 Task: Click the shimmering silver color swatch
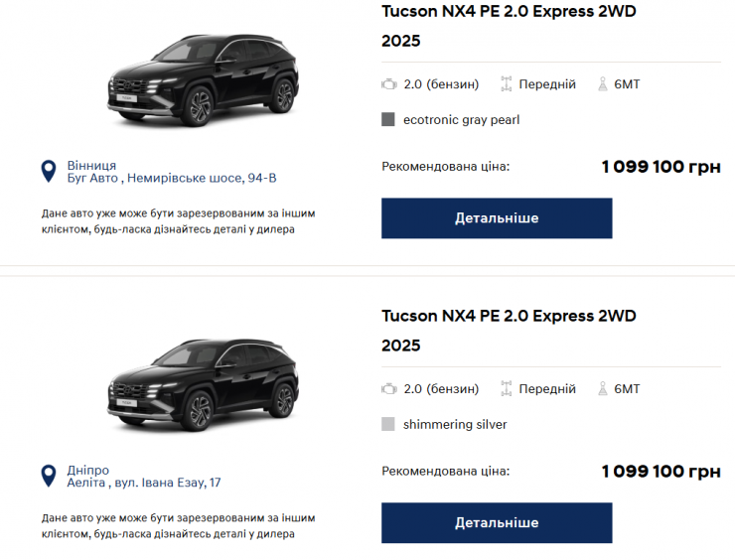coord(388,425)
